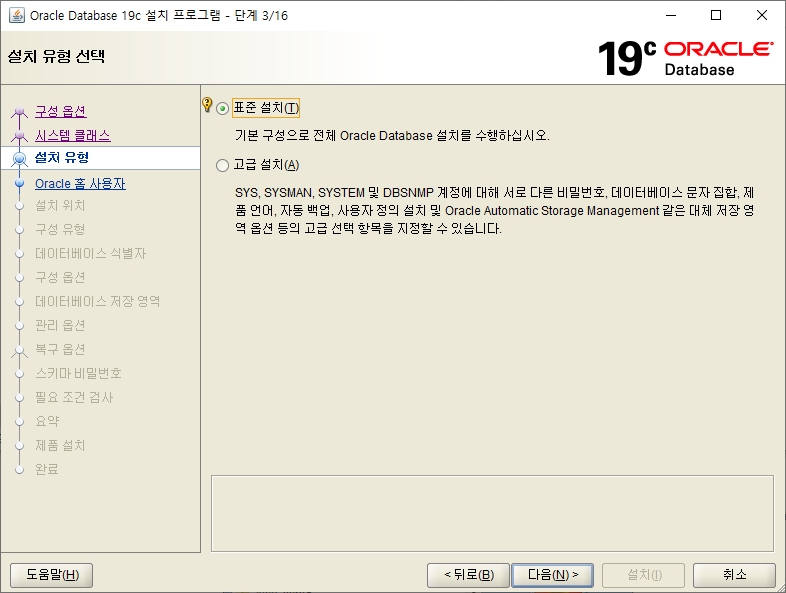Open the 구성 옵션 step link
The height and width of the screenshot is (593, 786).
tap(61, 111)
